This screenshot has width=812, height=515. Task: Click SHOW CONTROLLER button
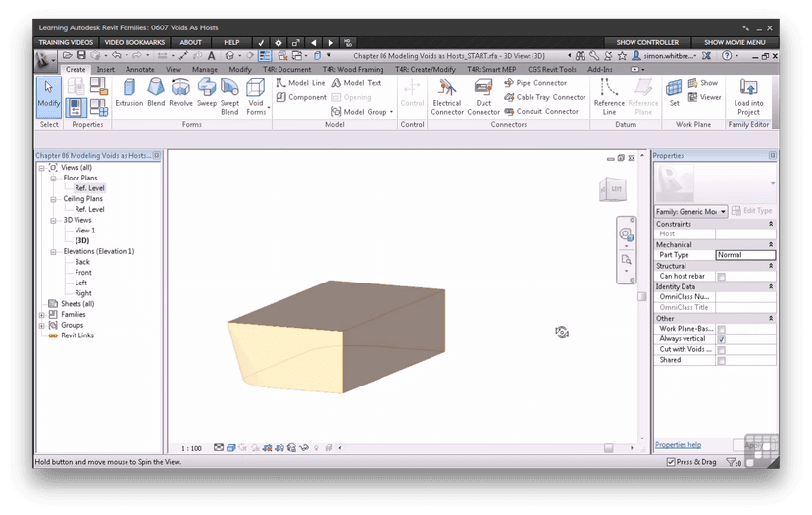[647, 42]
